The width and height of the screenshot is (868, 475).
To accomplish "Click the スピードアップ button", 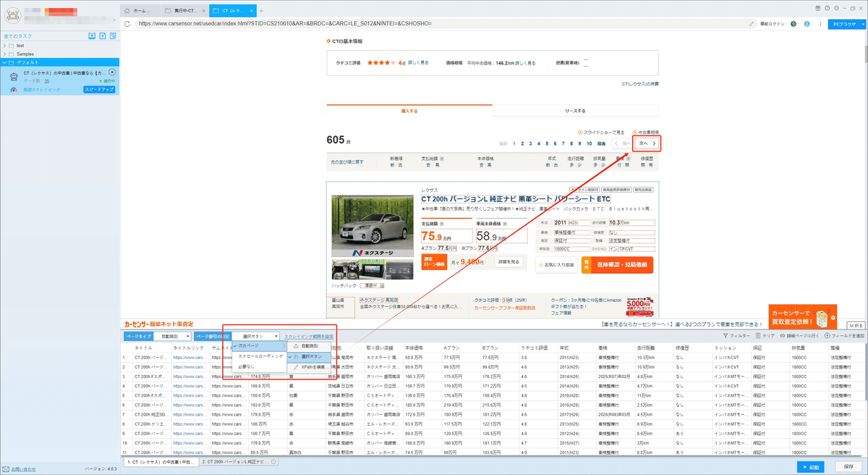I will (99, 90).
